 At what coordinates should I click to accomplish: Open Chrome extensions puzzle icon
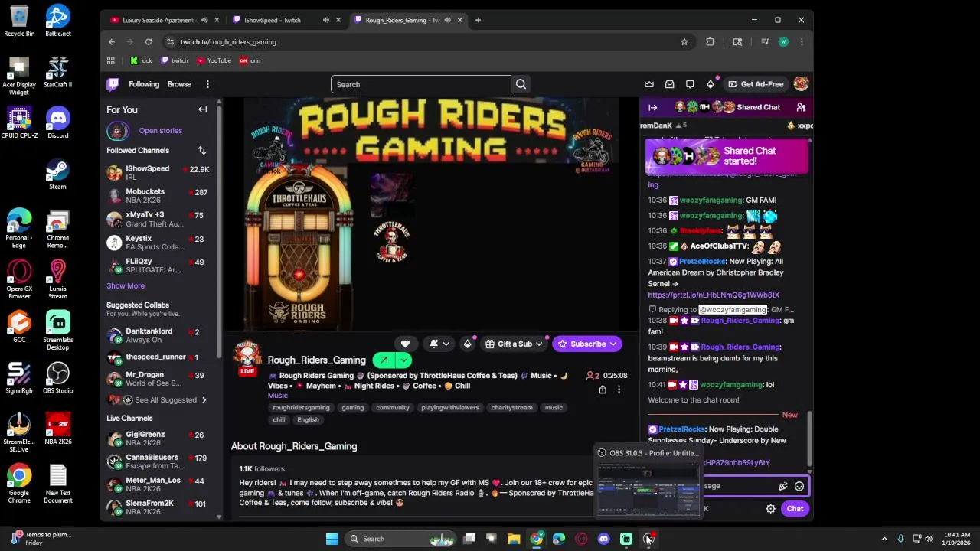[710, 42]
